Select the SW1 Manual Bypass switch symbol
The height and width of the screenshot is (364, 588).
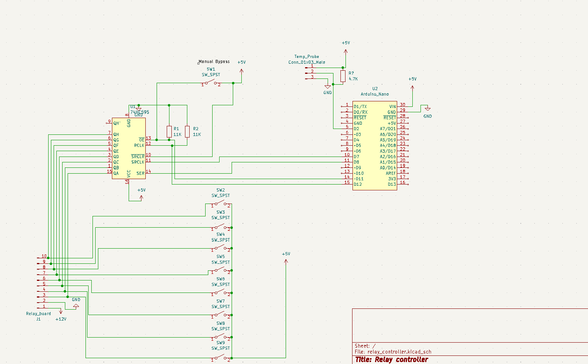point(211,82)
